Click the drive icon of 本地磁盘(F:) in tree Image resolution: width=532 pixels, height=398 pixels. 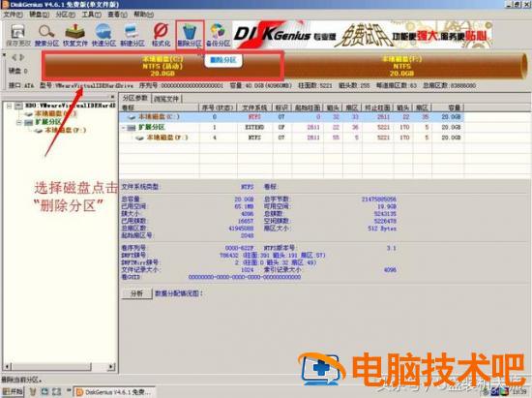[39, 131]
